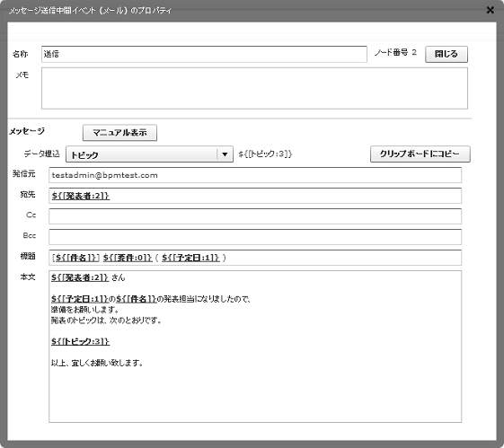Click the 閉じる button
This screenshot has width=504, height=448.
pyautogui.click(x=447, y=54)
